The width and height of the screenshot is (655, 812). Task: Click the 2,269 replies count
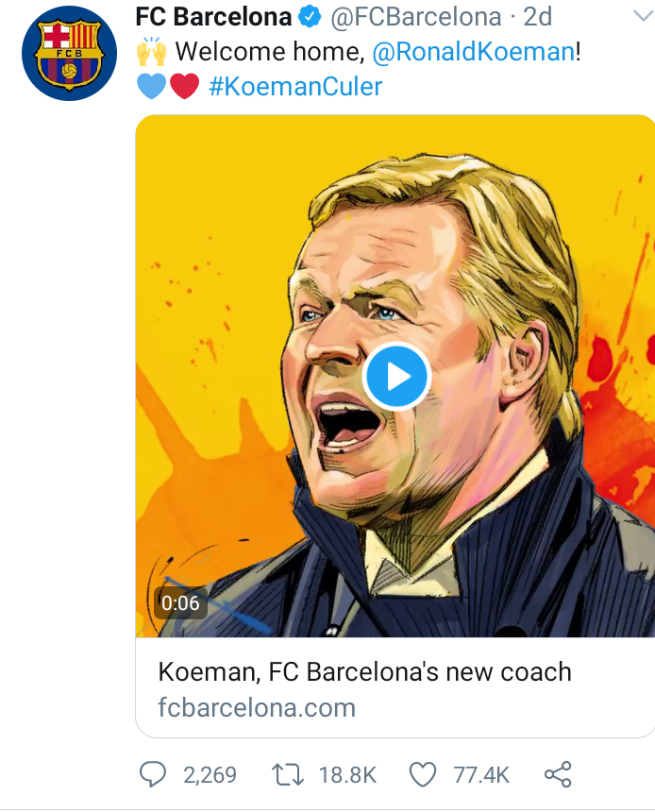coord(210,775)
